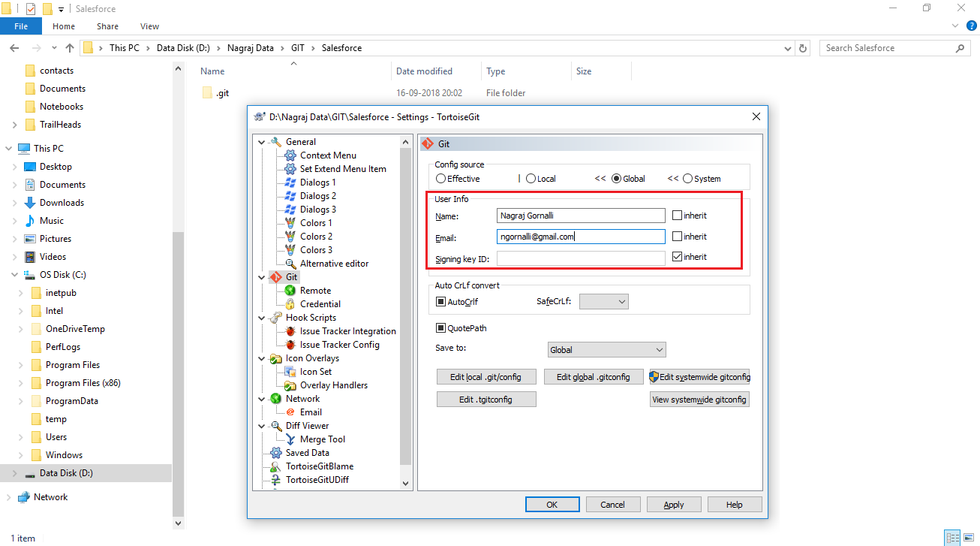Open the Share tab in the Explorer ribbon
Viewport: 980px width, 546px height.
click(x=107, y=26)
